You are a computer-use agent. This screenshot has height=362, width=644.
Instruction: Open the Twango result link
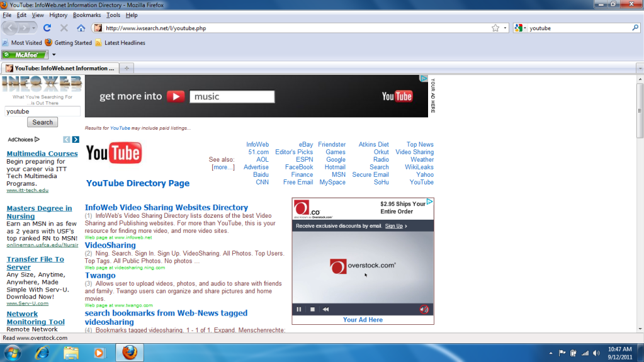(x=100, y=275)
